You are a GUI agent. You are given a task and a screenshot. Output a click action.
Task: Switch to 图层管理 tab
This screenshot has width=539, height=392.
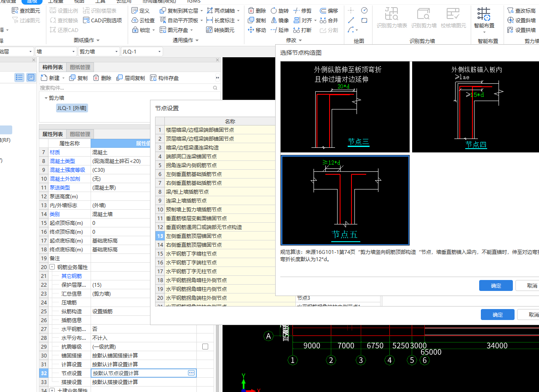80,134
